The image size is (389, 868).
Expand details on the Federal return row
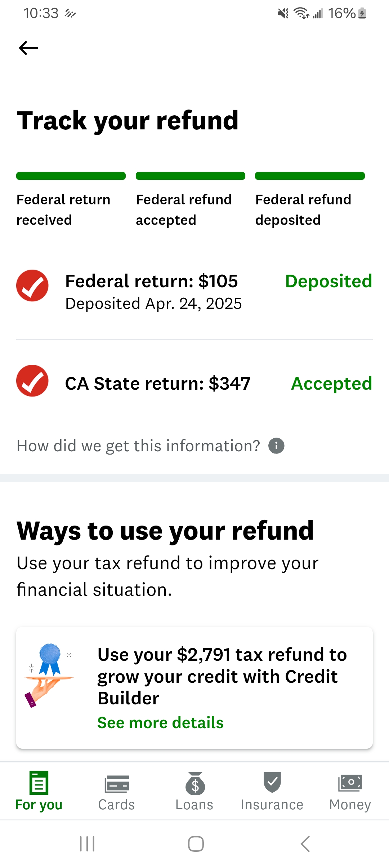194,291
